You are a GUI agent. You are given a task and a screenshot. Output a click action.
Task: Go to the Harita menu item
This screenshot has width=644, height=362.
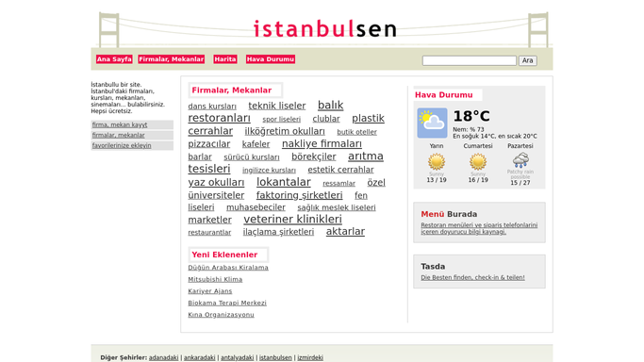coord(225,59)
